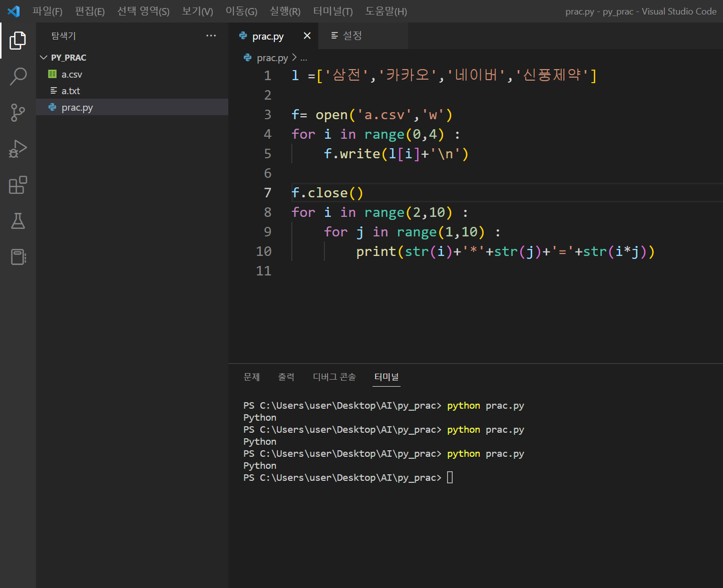Open the Search view in activity bar

(x=18, y=77)
